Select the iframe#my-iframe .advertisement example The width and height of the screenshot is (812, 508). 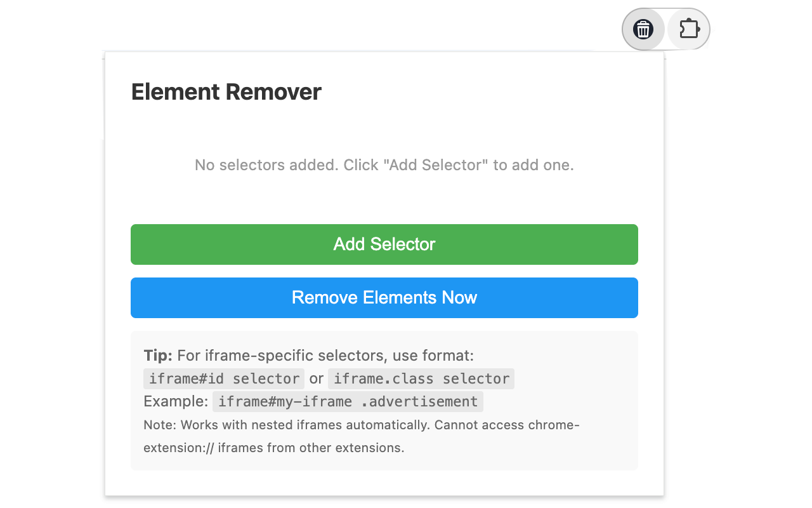[x=348, y=401]
